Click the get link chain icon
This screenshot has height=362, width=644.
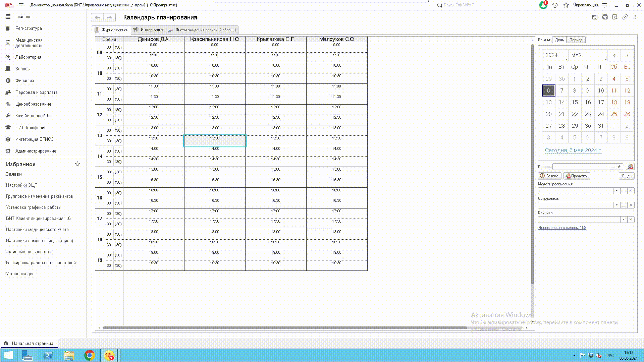pos(625,17)
